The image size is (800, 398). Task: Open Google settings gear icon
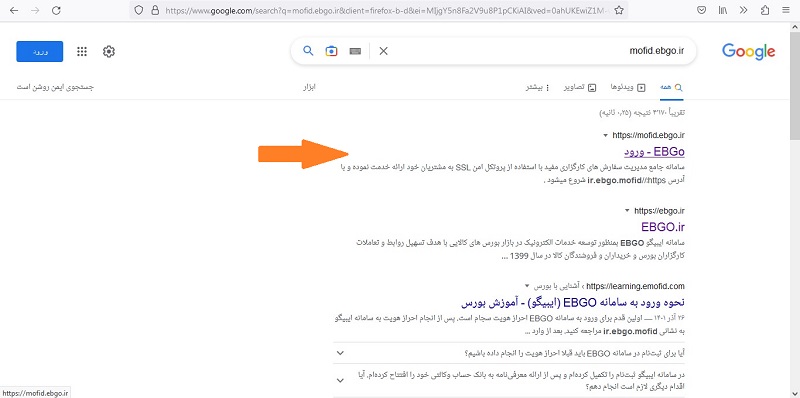[x=109, y=52]
